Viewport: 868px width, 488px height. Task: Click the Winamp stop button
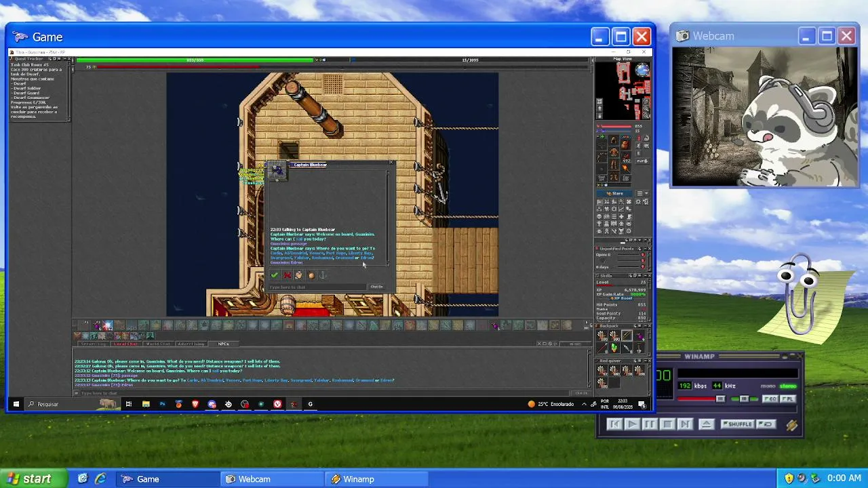667,424
